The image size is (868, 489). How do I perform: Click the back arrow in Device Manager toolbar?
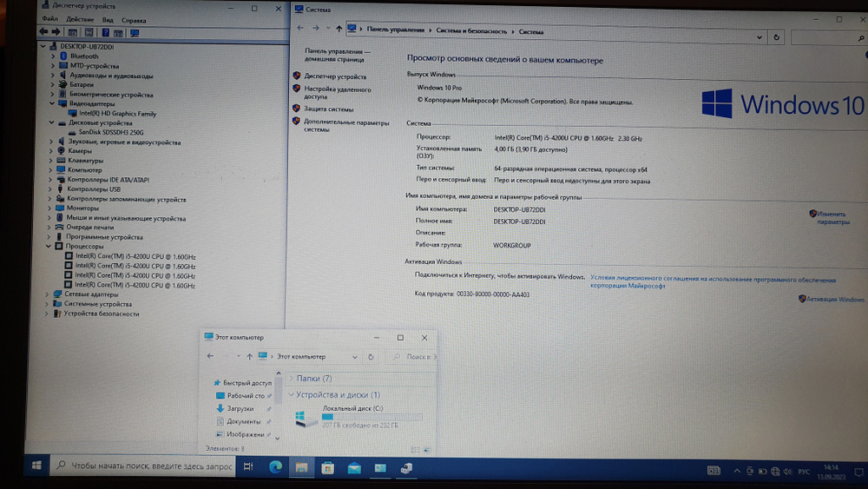[x=43, y=32]
